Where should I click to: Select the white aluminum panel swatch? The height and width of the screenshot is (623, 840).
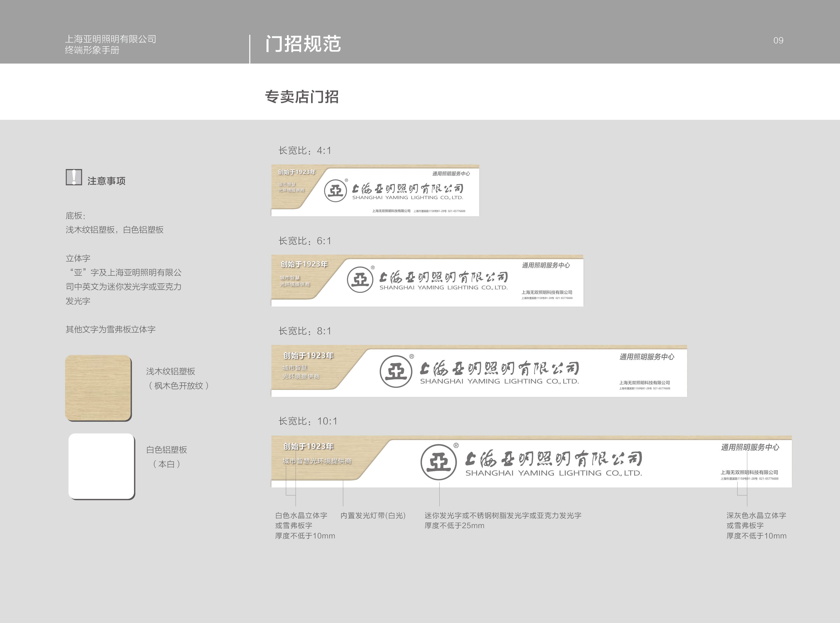[x=101, y=466]
